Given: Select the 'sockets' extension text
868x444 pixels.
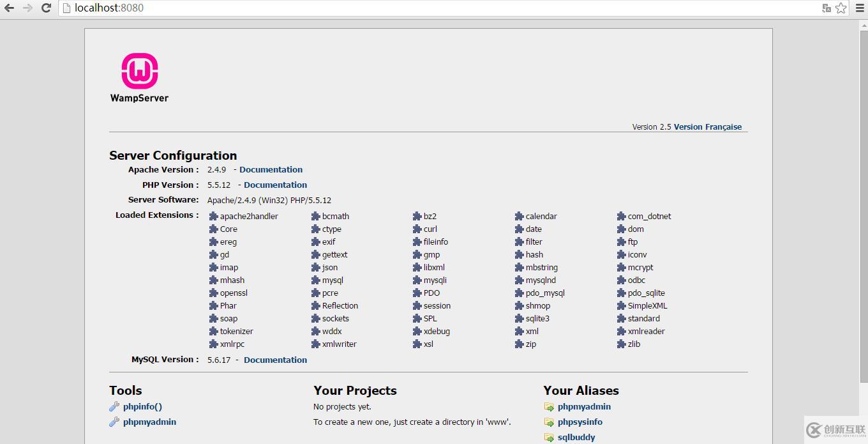Looking at the screenshot, I should (336, 319).
